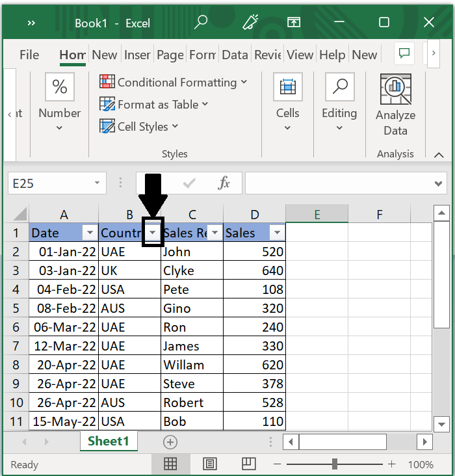Expand the quick access toolbar chevrons

pyautogui.click(x=31, y=23)
